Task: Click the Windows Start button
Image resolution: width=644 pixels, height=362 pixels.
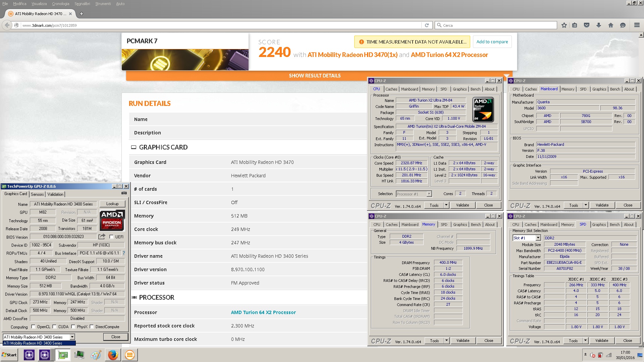Action: [x=9, y=355]
